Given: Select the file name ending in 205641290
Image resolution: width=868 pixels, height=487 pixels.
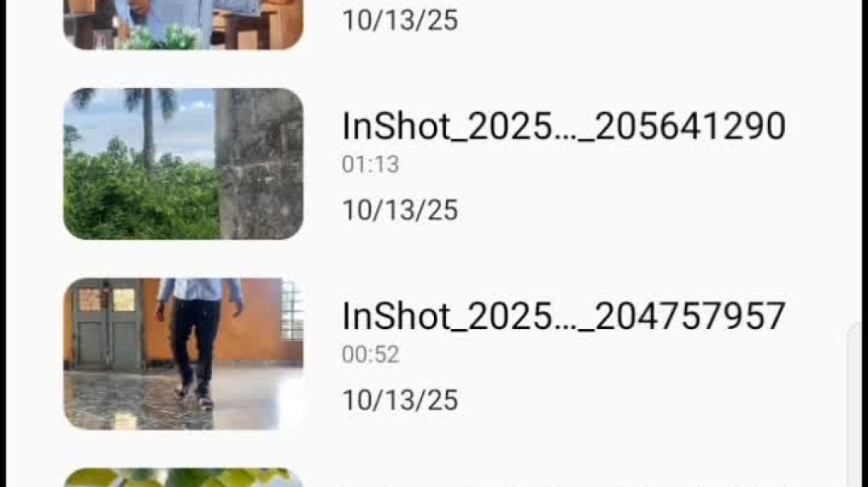Looking at the screenshot, I should [x=564, y=127].
